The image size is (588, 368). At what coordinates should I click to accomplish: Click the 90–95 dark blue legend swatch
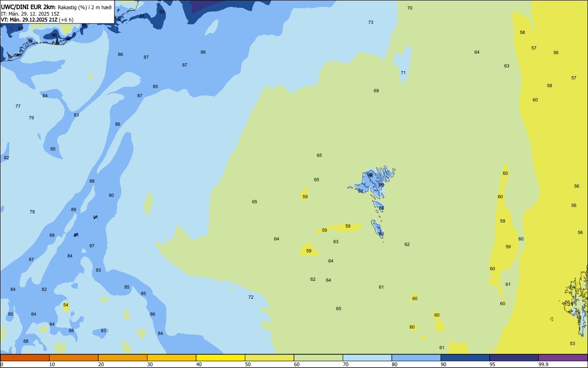pyautogui.click(x=465, y=357)
